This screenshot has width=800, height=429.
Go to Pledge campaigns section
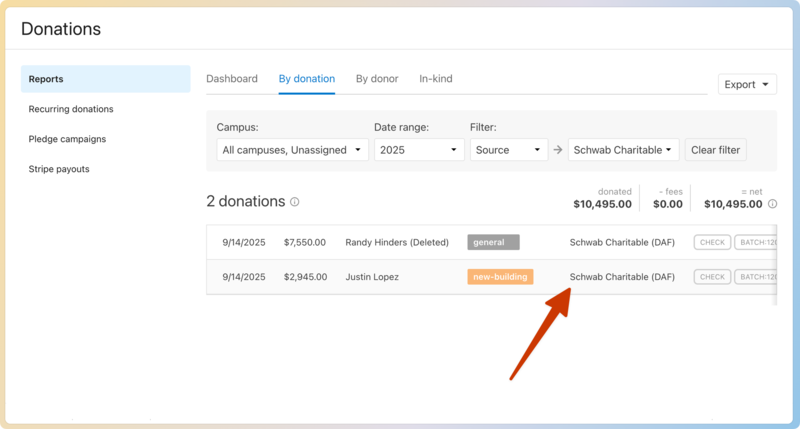pyautogui.click(x=67, y=139)
